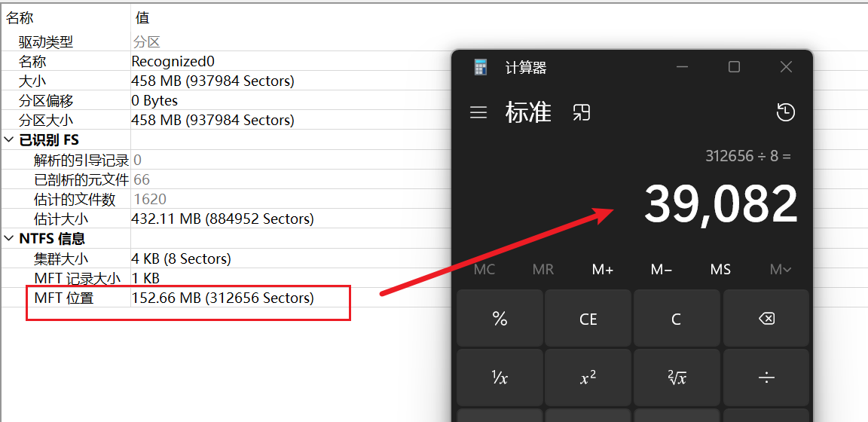
Task: Click the divide key in calculator
Action: (x=766, y=378)
